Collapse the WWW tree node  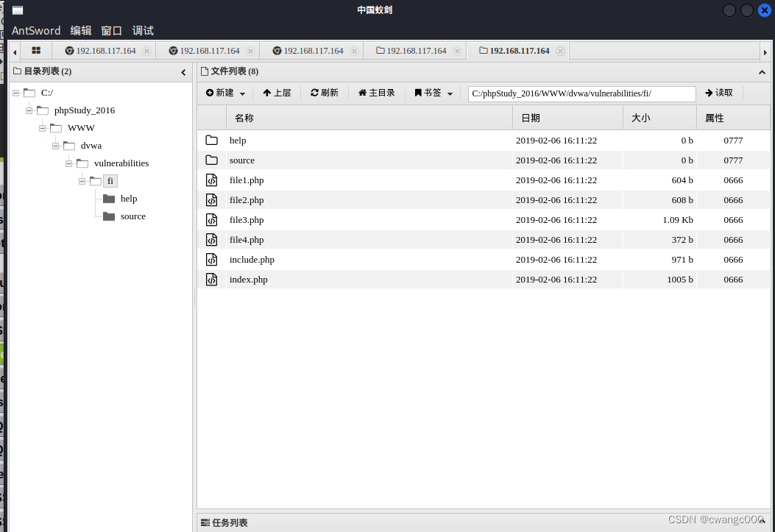pos(43,129)
